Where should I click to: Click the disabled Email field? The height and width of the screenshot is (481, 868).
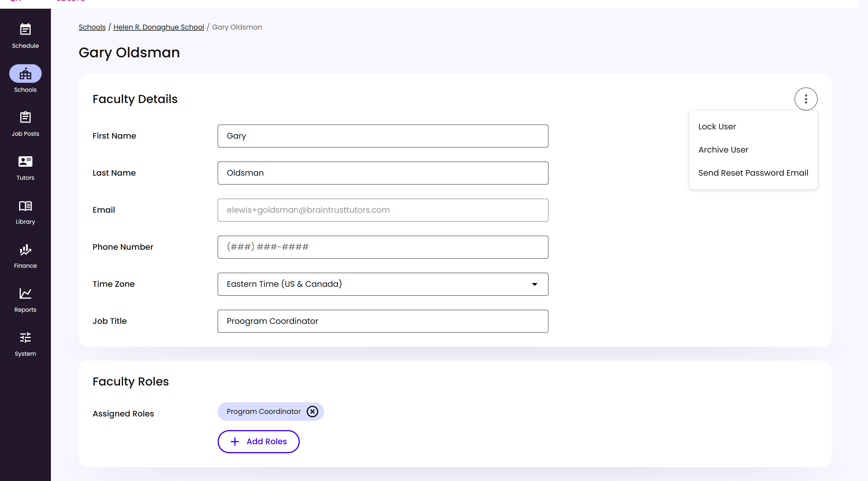[x=383, y=210]
